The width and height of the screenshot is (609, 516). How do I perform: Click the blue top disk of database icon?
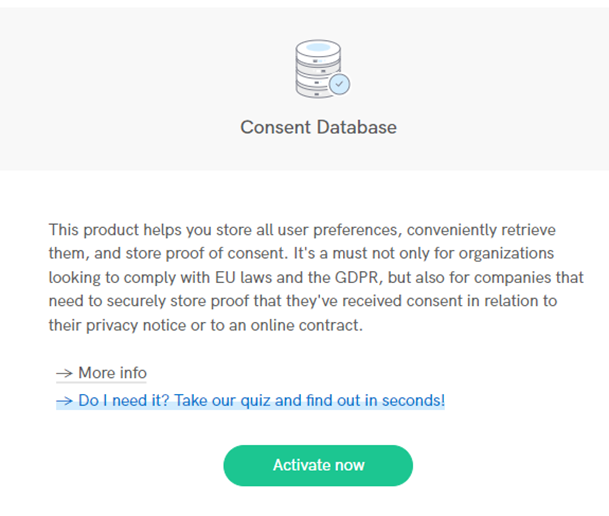(318, 47)
